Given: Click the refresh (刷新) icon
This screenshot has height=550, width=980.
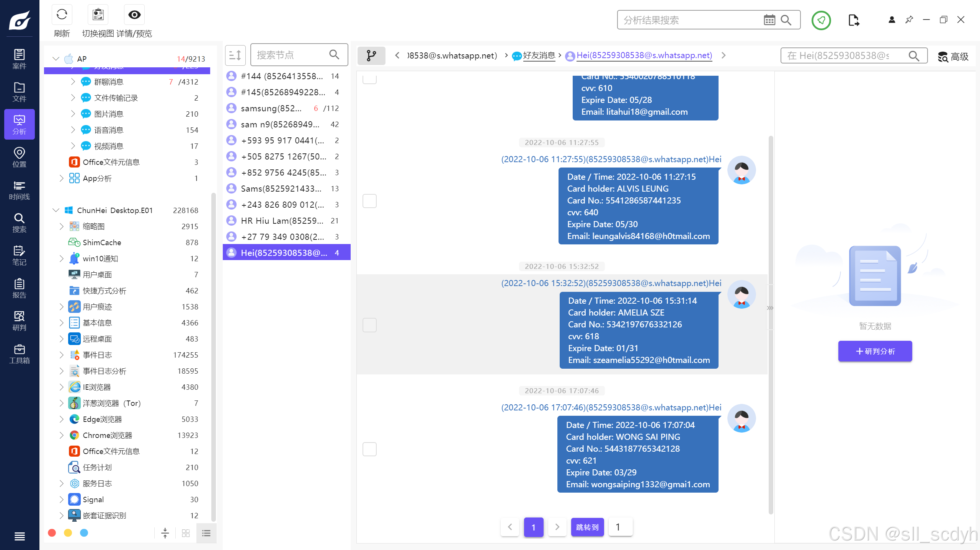Looking at the screenshot, I should click(x=62, y=15).
